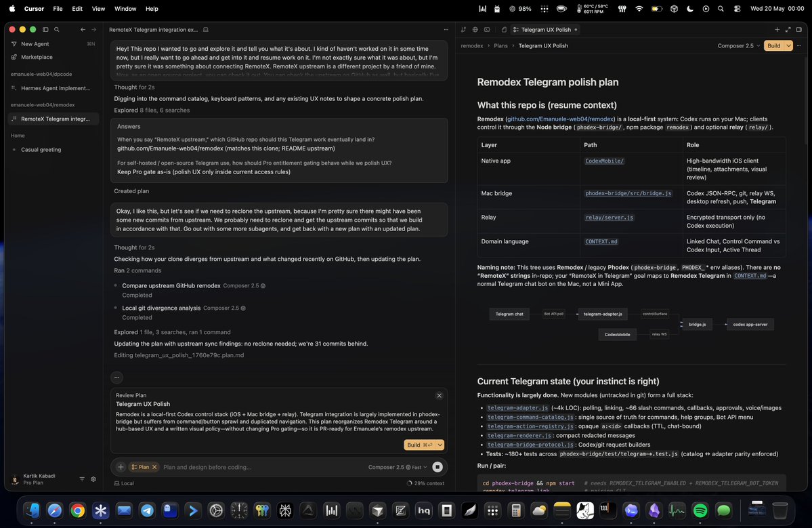Open the file icon in the right tab bar
This screenshot has width=812, height=528.
(504, 30)
